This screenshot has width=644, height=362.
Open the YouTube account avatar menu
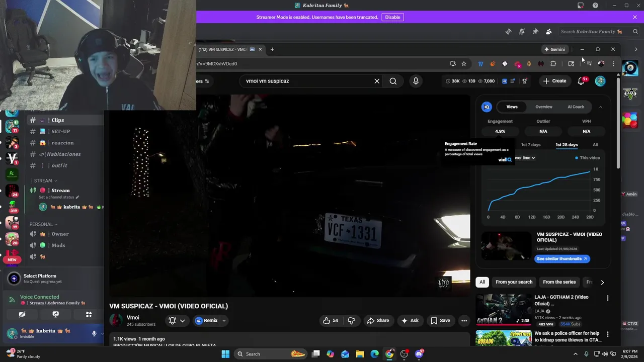coord(600,81)
